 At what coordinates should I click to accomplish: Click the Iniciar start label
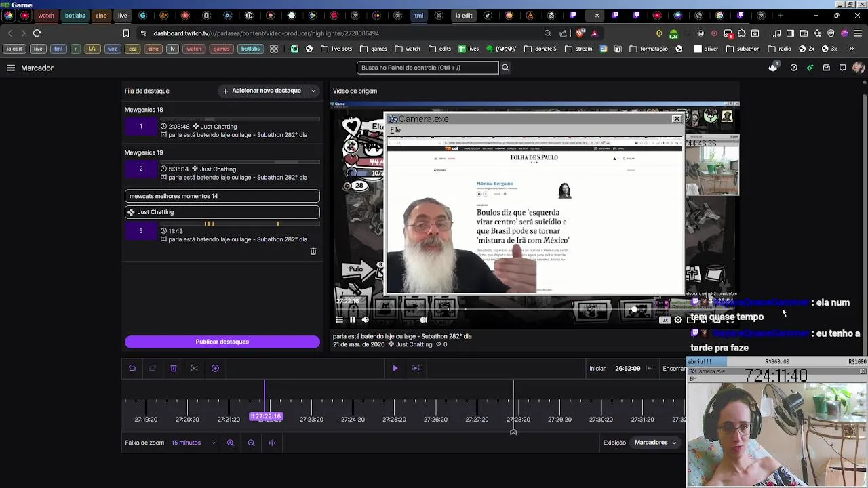tap(597, 369)
